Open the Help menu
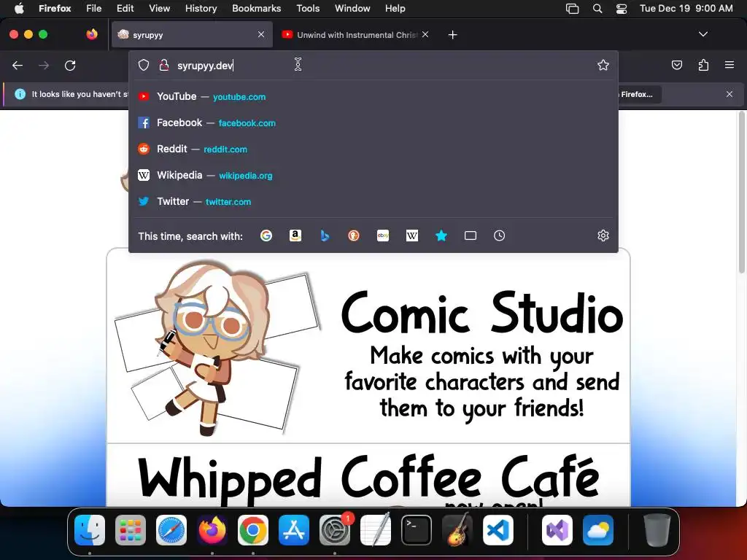747x560 pixels. pos(395,9)
